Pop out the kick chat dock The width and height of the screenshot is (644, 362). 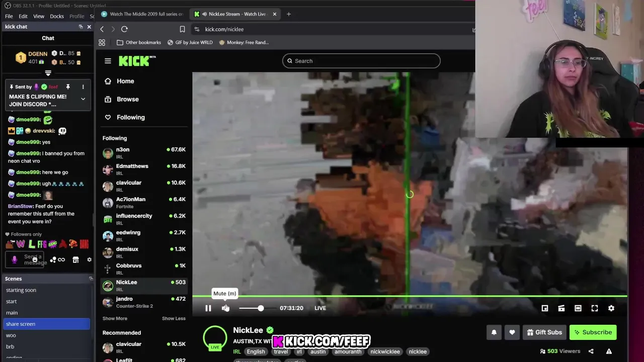click(80, 27)
